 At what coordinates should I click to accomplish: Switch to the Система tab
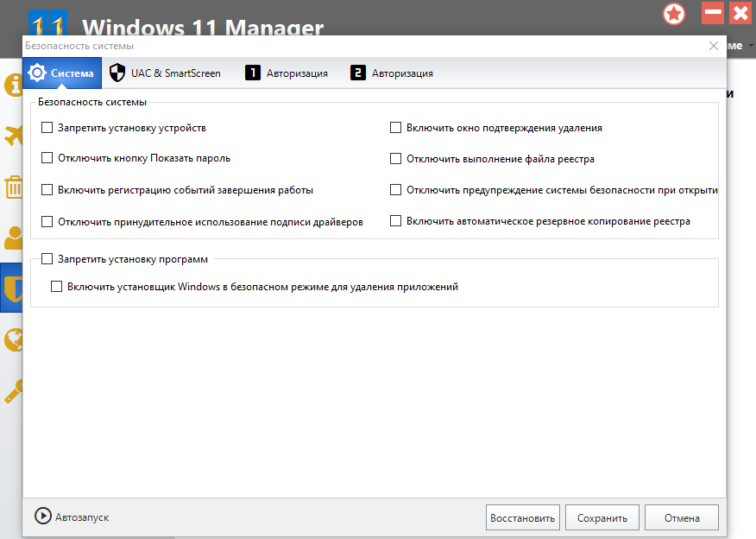point(62,73)
